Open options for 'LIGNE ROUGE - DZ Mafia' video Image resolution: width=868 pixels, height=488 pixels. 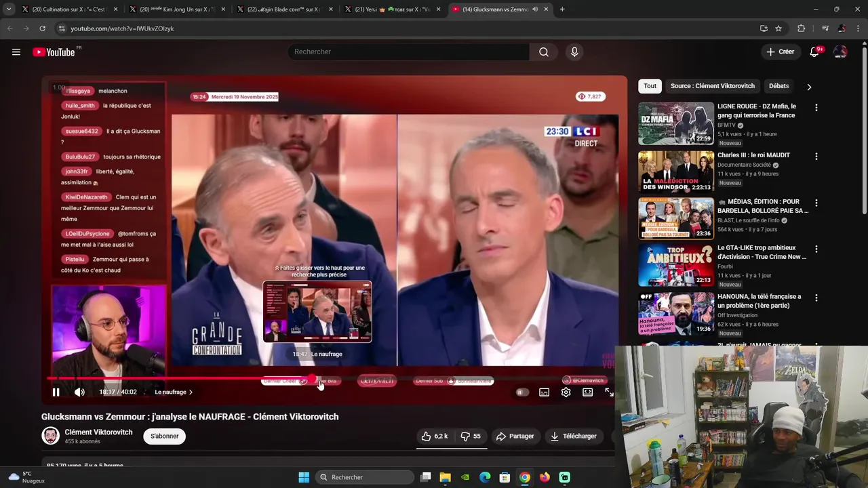[816, 108]
